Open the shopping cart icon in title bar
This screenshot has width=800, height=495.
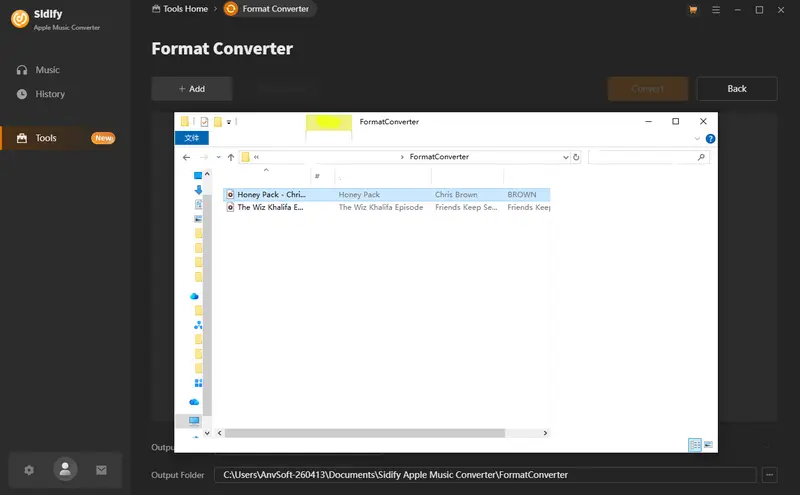pyautogui.click(x=693, y=10)
